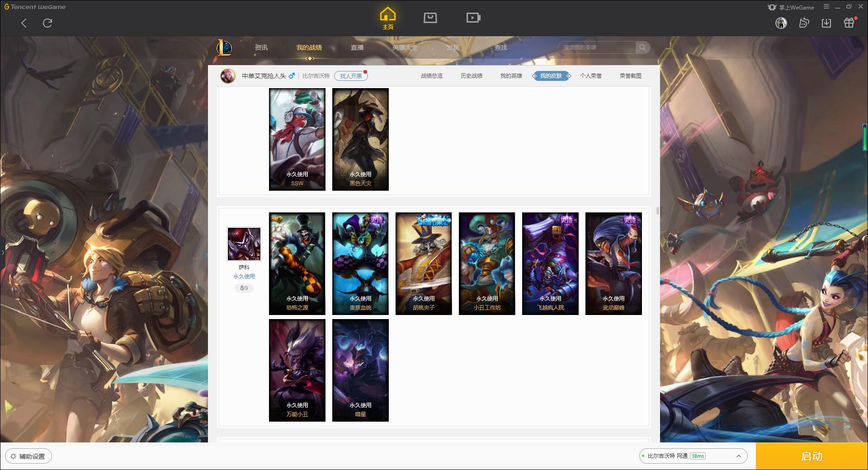Viewport: 868px width, 470px height.
Task: Click the refresh page icon
Action: 47,23
